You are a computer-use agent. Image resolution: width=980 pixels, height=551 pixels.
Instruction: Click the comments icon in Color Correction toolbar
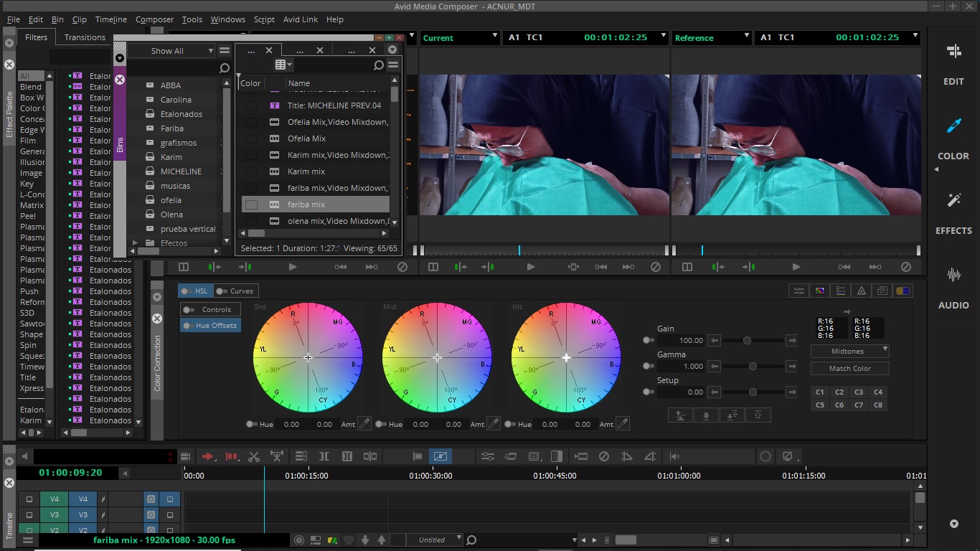pos(882,291)
